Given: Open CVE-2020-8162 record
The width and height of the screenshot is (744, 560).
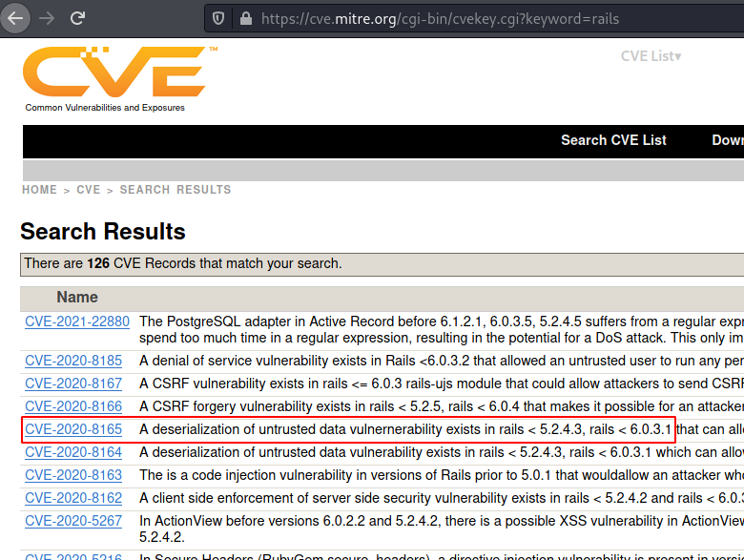Looking at the screenshot, I should (73, 498).
